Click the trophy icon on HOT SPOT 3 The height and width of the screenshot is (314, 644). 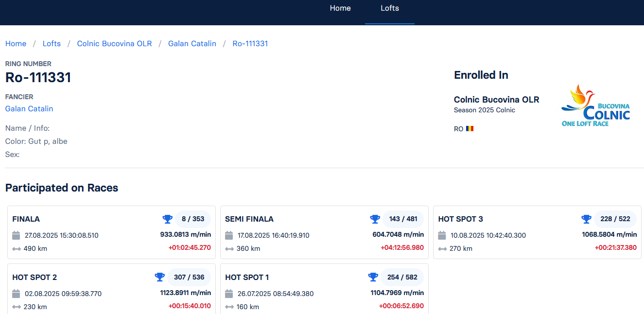tap(586, 219)
